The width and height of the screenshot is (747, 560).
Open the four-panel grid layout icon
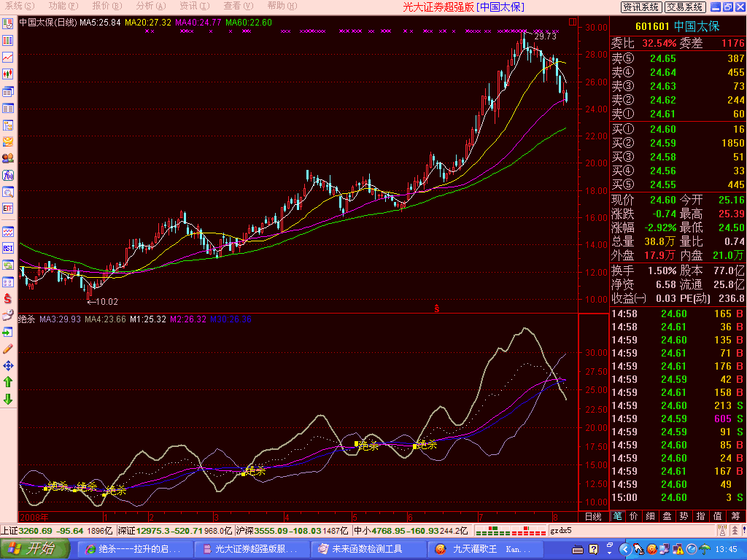(x=7, y=282)
